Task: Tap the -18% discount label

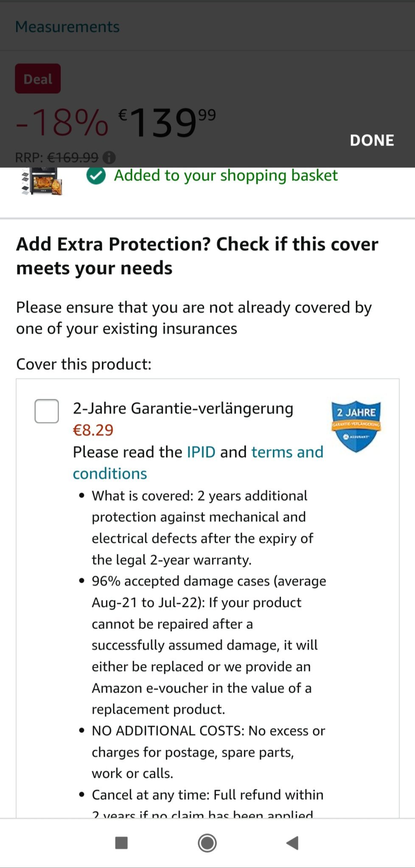Action: (x=62, y=123)
